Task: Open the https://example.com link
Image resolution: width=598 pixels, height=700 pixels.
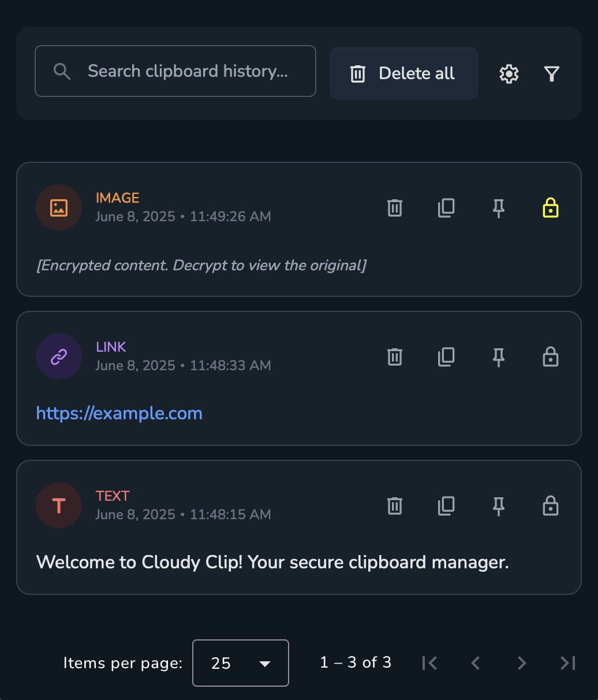Action: tap(119, 414)
